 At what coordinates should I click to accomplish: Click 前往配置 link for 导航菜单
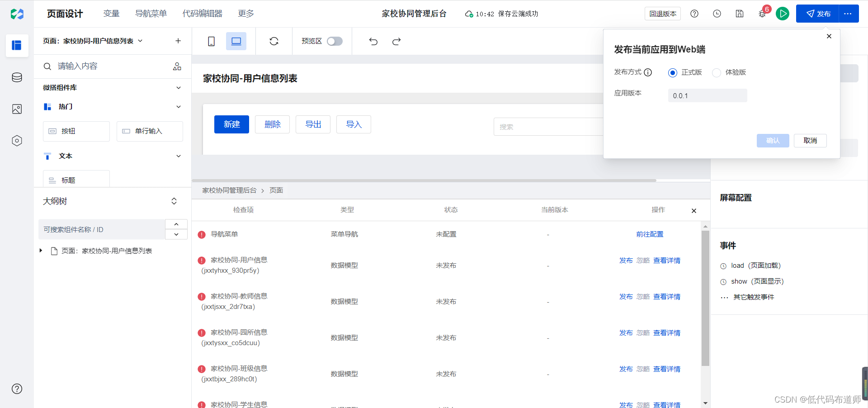[x=650, y=234]
